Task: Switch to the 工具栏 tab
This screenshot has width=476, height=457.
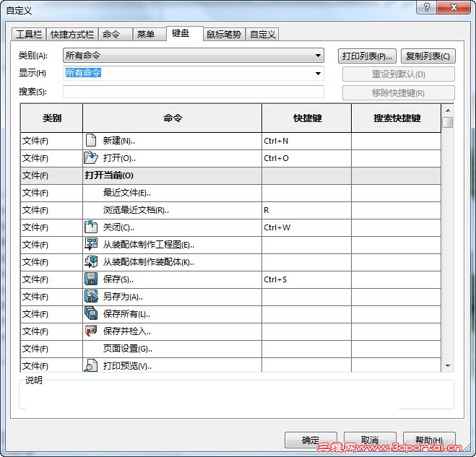Action: click(x=29, y=34)
